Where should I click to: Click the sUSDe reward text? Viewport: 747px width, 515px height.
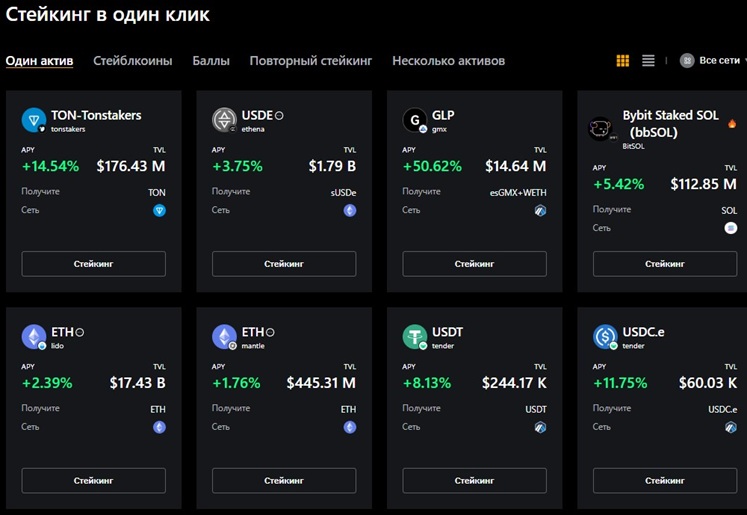(x=343, y=193)
